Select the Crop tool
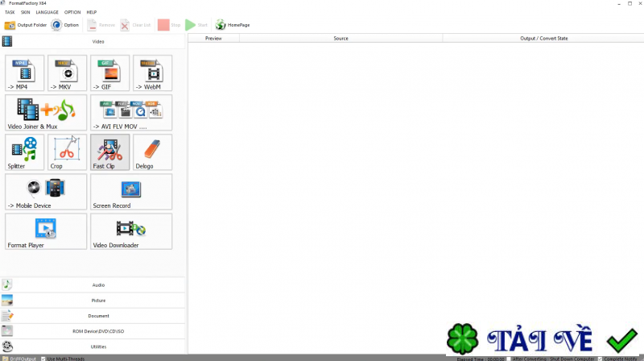 [68, 151]
